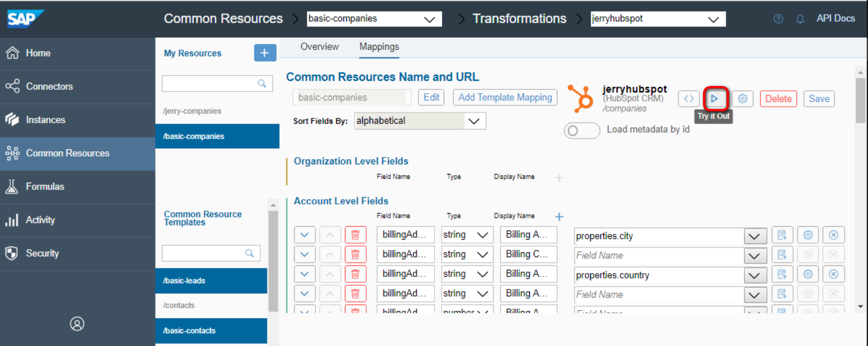Expand the first billingAddress row chevron
This screenshot has width=868, height=346.
click(x=304, y=235)
